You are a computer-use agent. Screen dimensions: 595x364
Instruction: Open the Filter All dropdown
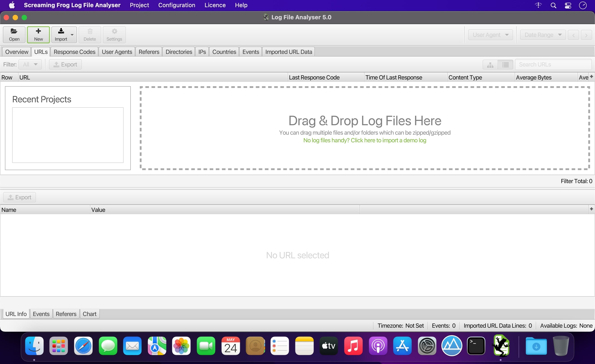pyautogui.click(x=30, y=64)
